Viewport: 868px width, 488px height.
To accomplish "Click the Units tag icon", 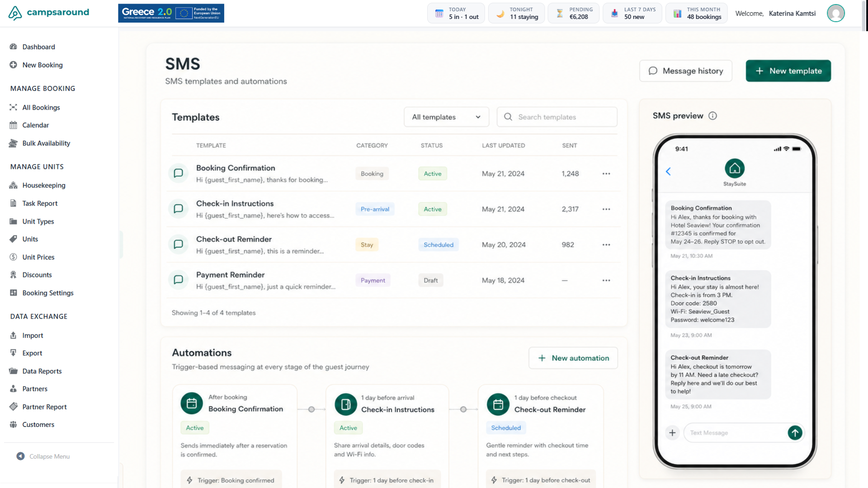I will pos(13,239).
